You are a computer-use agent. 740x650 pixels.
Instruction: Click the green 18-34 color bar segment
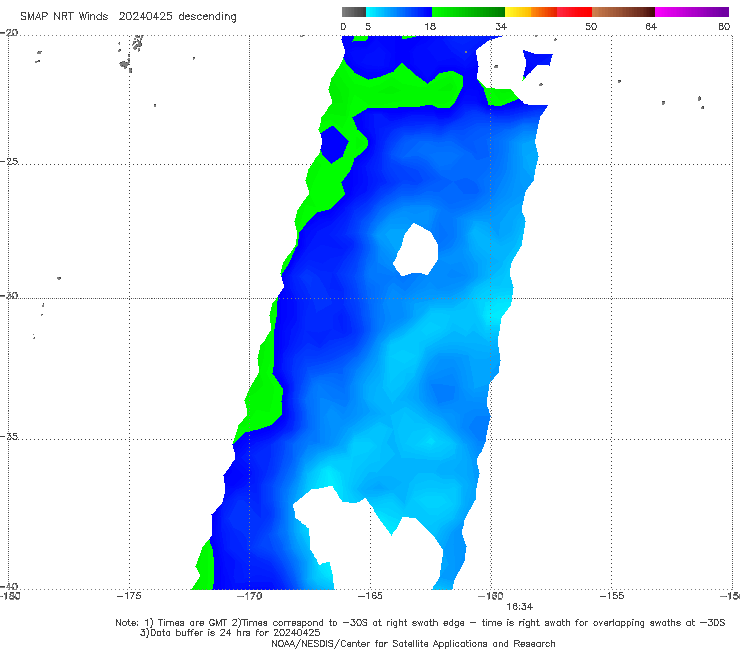[468, 12]
